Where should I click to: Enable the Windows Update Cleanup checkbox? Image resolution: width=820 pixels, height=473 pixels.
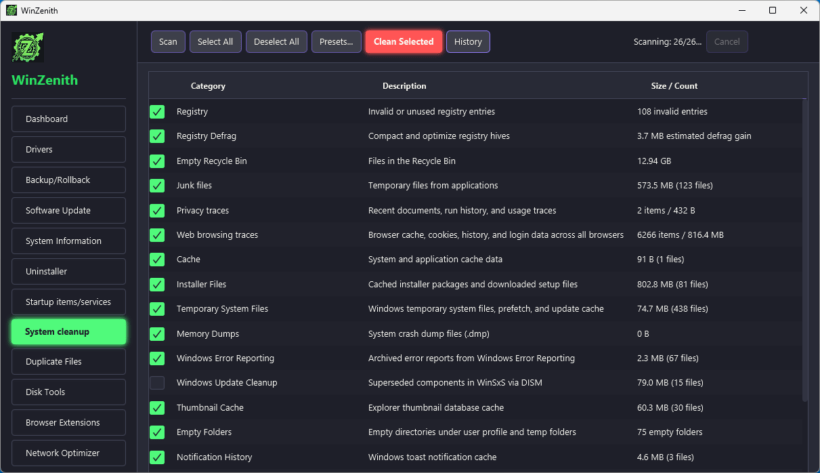pos(157,382)
